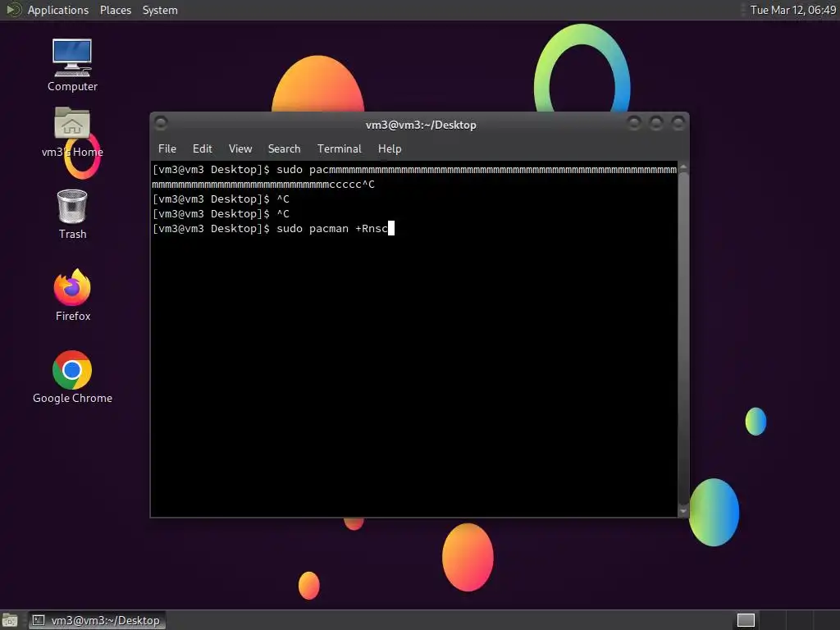Select the Trash desktop icon
This screenshot has height=630, width=840.
click(72, 214)
